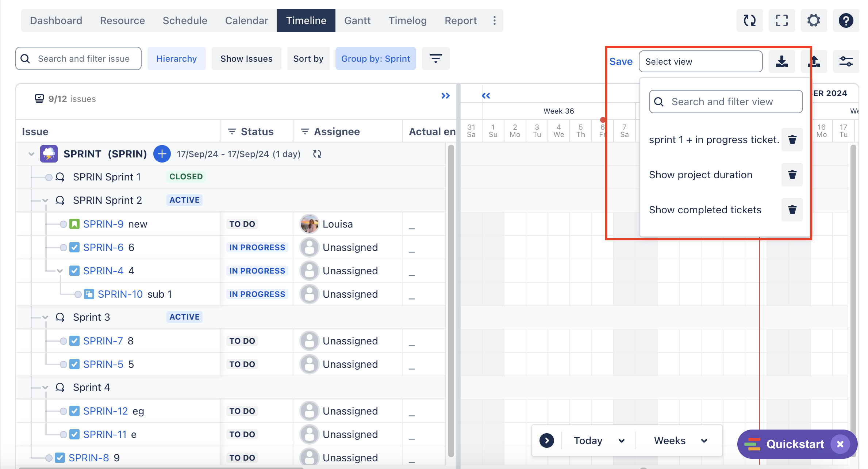Image resolution: width=868 pixels, height=469 pixels.
Task: Open settings with the gear icon
Action: click(x=814, y=20)
